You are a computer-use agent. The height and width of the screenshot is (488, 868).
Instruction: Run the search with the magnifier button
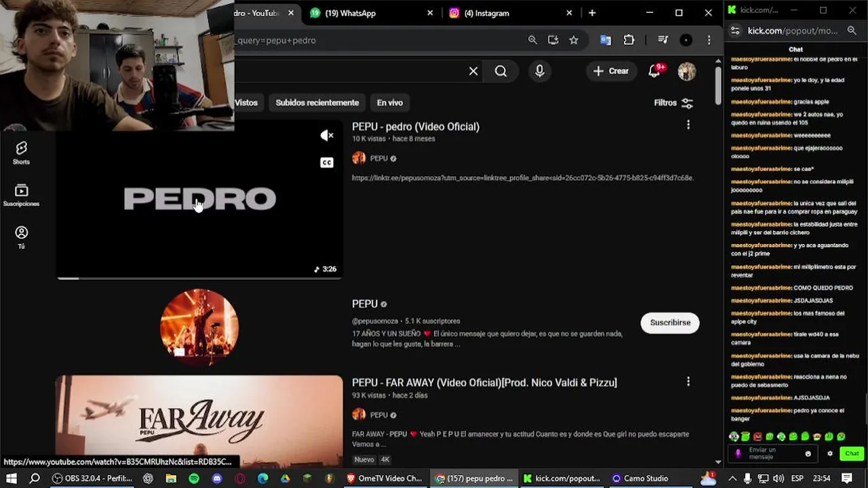[x=500, y=71]
